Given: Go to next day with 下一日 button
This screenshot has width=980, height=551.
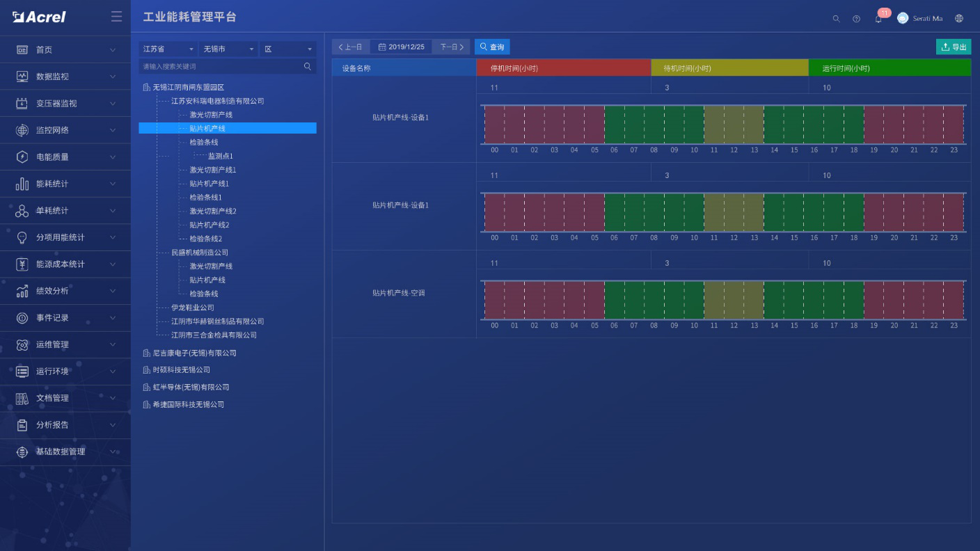Looking at the screenshot, I should pyautogui.click(x=451, y=47).
